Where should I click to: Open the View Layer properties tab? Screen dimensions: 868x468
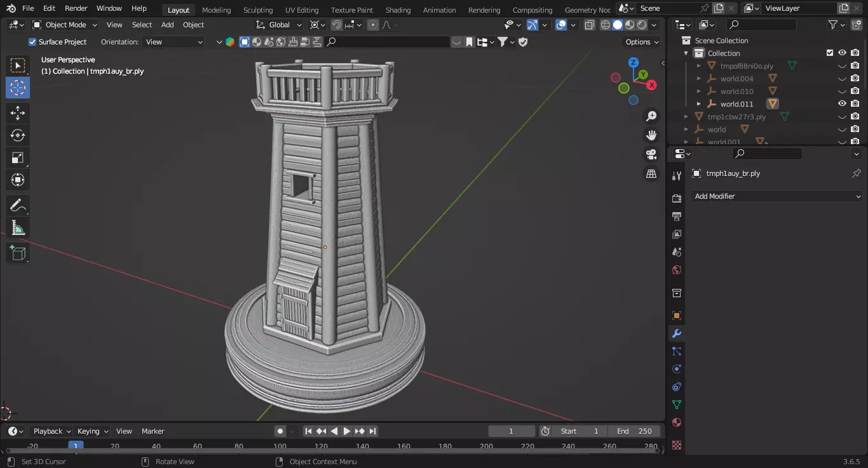(x=677, y=234)
